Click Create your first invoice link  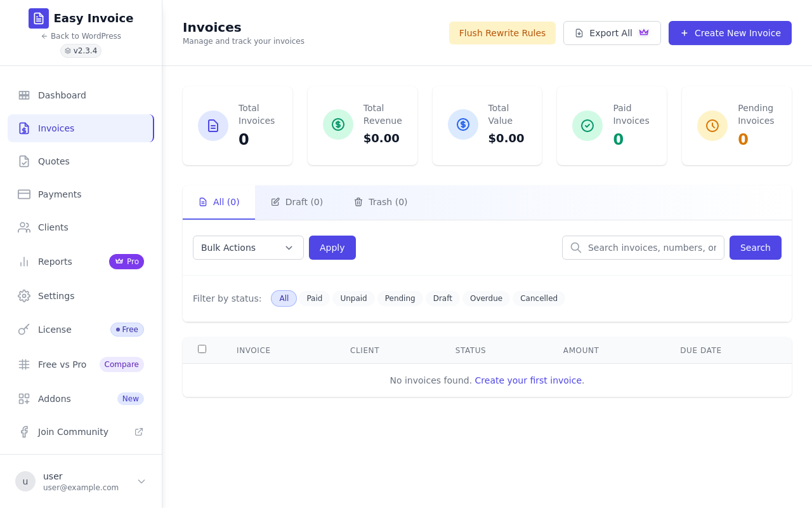click(528, 380)
